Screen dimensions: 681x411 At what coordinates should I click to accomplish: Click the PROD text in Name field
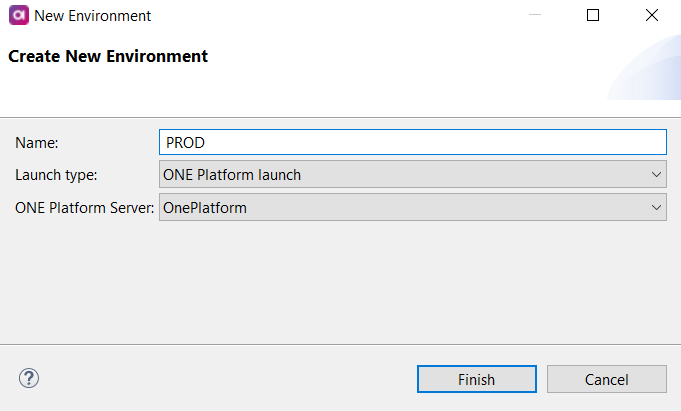pyautogui.click(x=185, y=143)
